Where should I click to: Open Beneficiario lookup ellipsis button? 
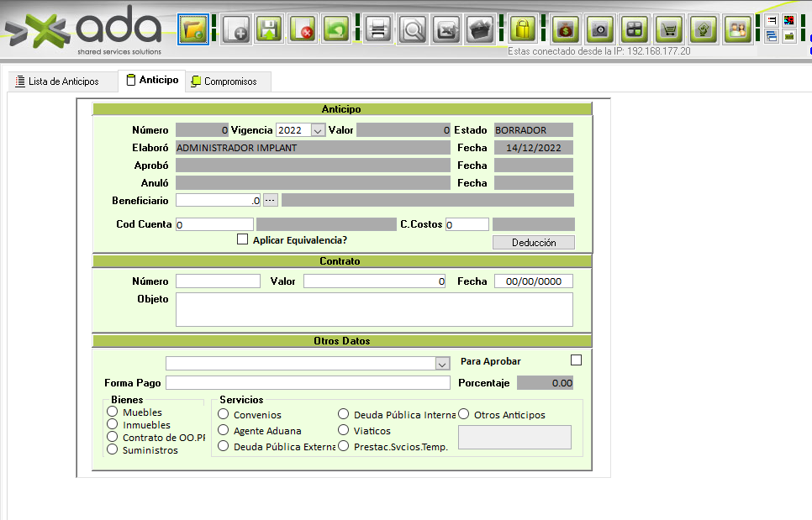tap(270, 200)
